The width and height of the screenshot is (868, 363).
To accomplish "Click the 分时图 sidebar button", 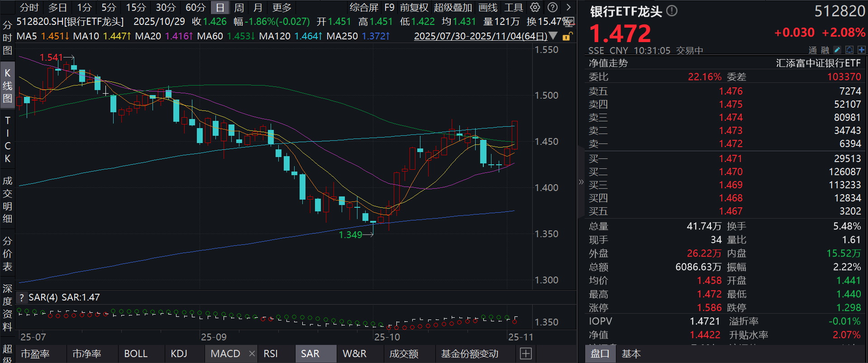I will 7,38.
